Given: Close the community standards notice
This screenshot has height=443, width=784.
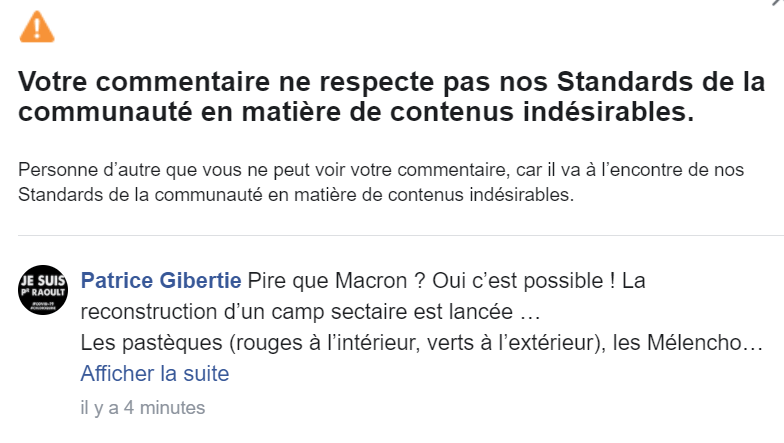Looking at the screenshot, I should (778, 3).
